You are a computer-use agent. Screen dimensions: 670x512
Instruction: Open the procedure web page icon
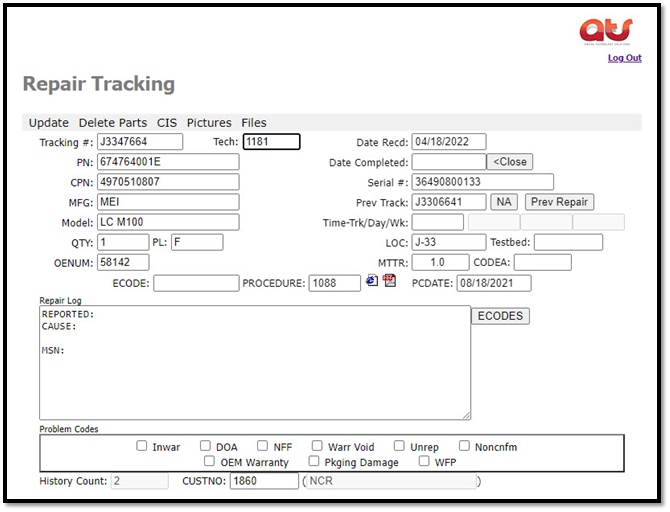372,281
